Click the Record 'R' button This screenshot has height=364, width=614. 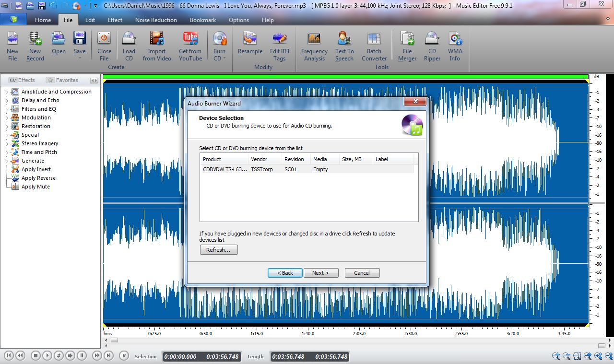pyautogui.click(x=124, y=355)
